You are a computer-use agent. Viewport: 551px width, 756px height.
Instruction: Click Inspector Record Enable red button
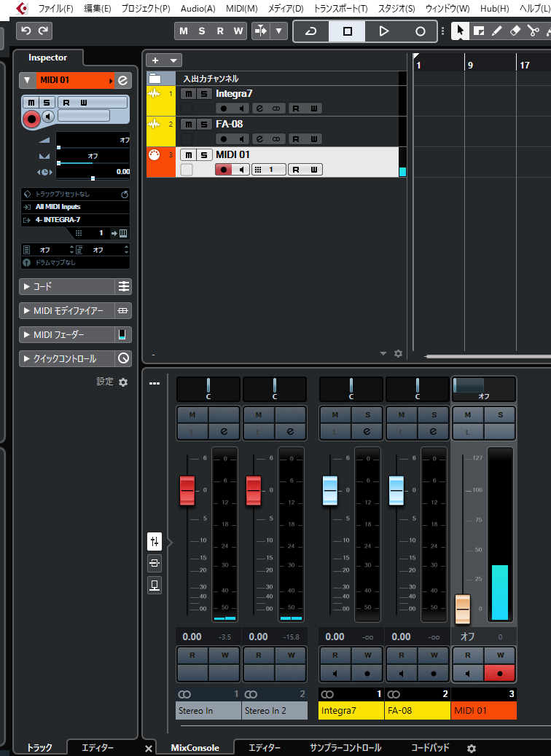click(x=31, y=118)
